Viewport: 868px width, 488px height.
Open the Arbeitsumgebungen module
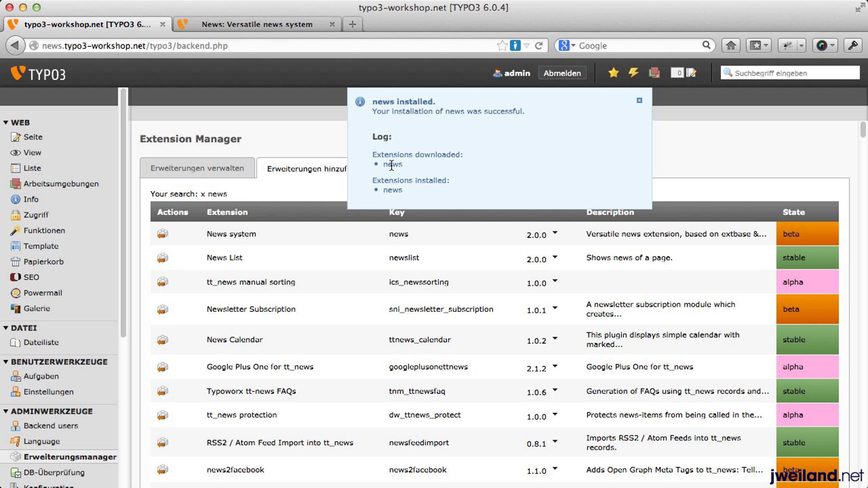(x=61, y=184)
